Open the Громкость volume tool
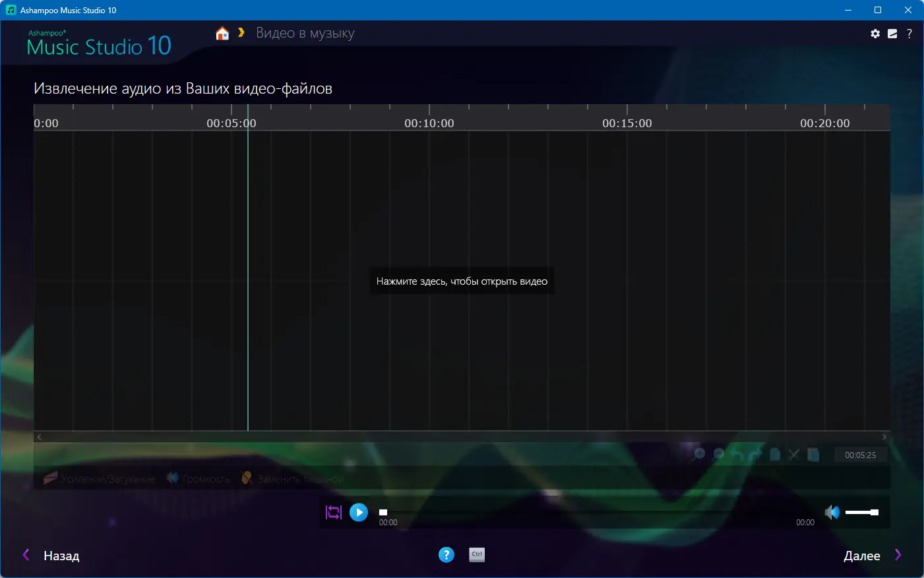Viewport: 924px width, 578px height. [x=198, y=478]
